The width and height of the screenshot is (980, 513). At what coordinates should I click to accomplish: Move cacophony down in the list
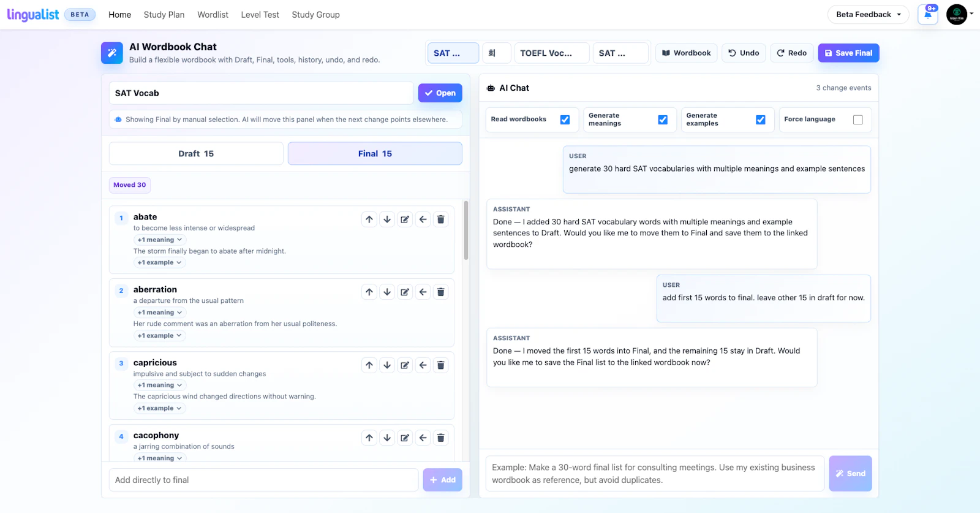click(x=387, y=438)
